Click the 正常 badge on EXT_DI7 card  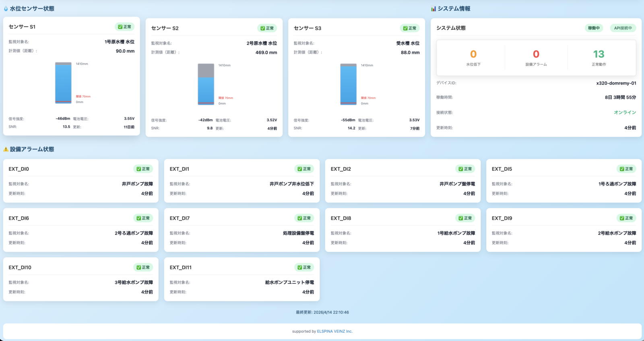click(x=304, y=218)
